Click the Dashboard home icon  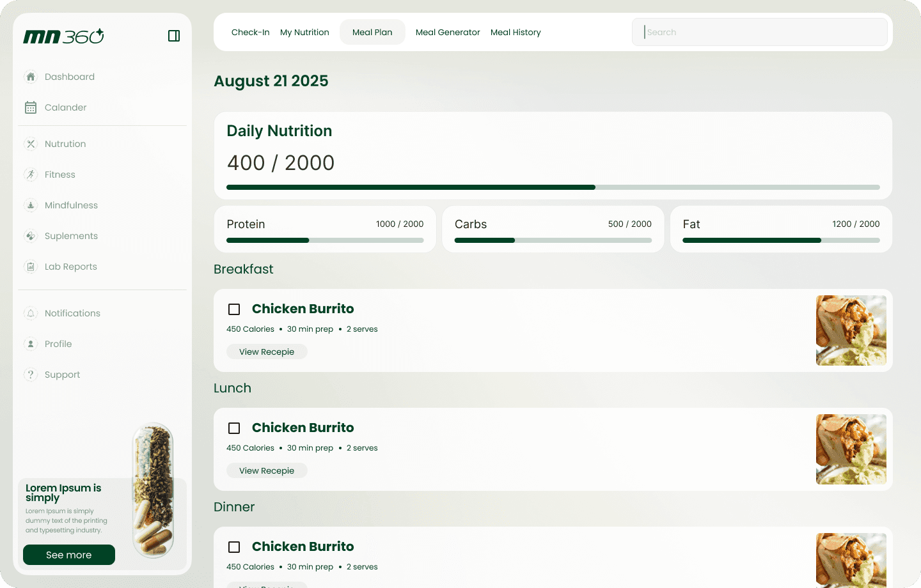coord(31,77)
